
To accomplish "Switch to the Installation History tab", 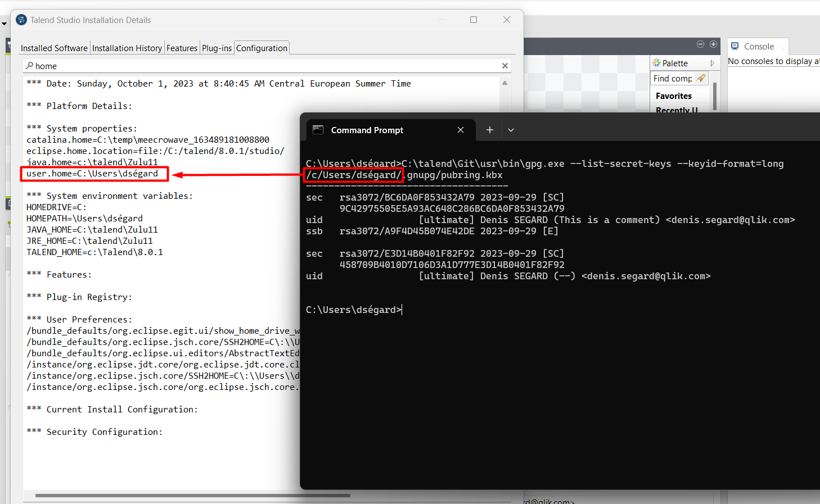I will coord(127,48).
